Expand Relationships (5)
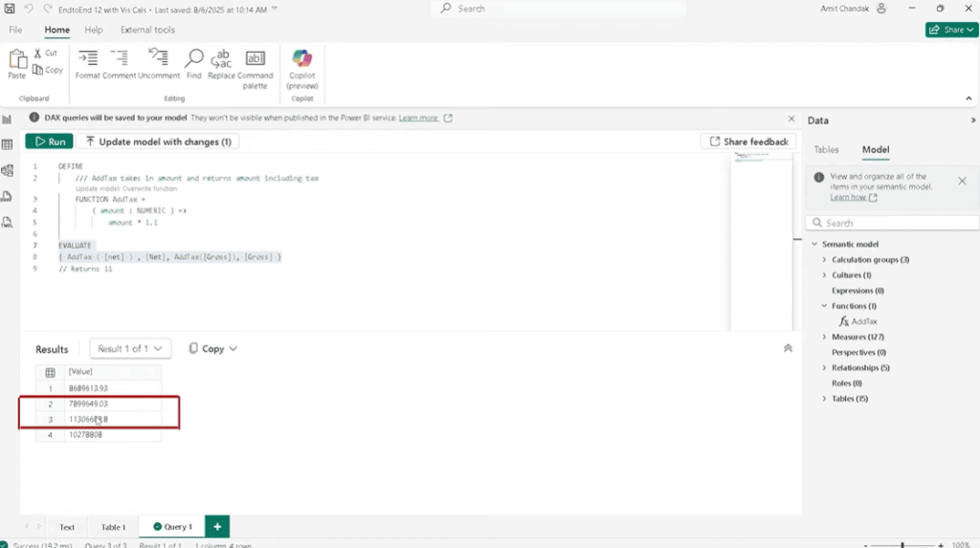Image resolution: width=980 pixels, height=548 pixels. [x=824, y=367]
